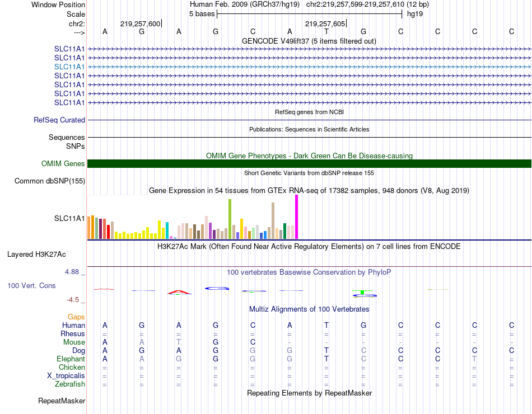This screenshot has height=414, width=532.
Task: Click the RepeatMasker track label
Action: (x=62, y=401)
